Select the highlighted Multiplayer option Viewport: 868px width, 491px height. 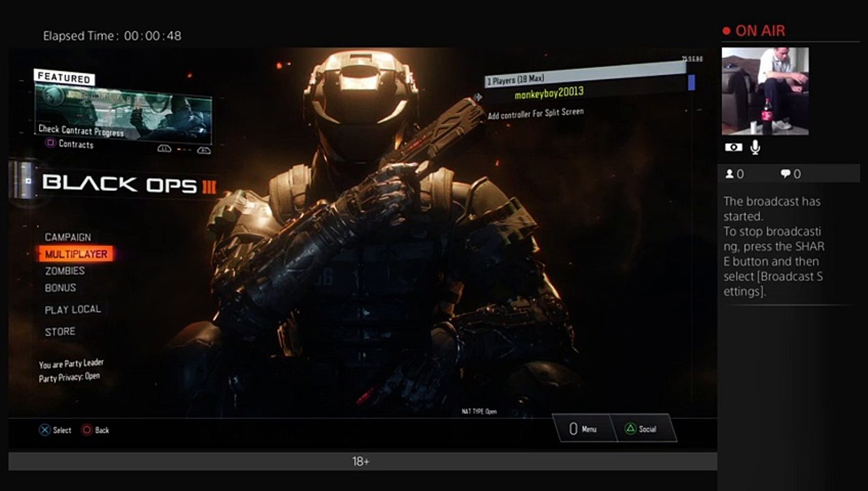pyautogui.click(x=76, y=254)
